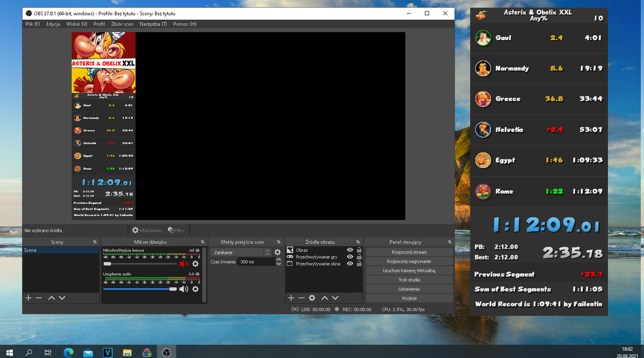Viewport: 644px width, 358px height.
Task: Hide the Przechwytywanie okna source
Action: pyautogui.click(x=350, y=263)
